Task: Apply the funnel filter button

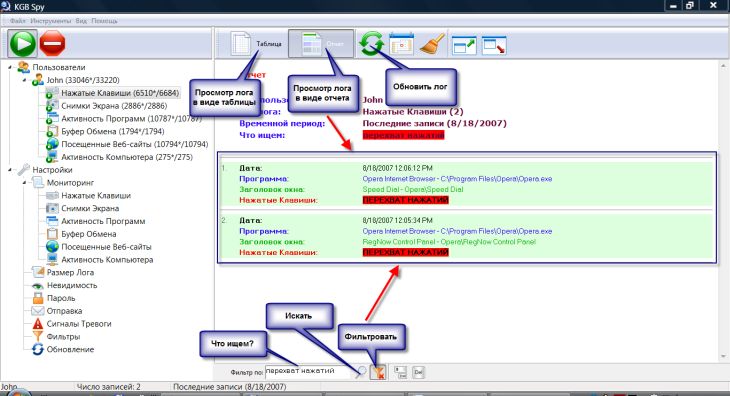Action: tap(378, 372)
